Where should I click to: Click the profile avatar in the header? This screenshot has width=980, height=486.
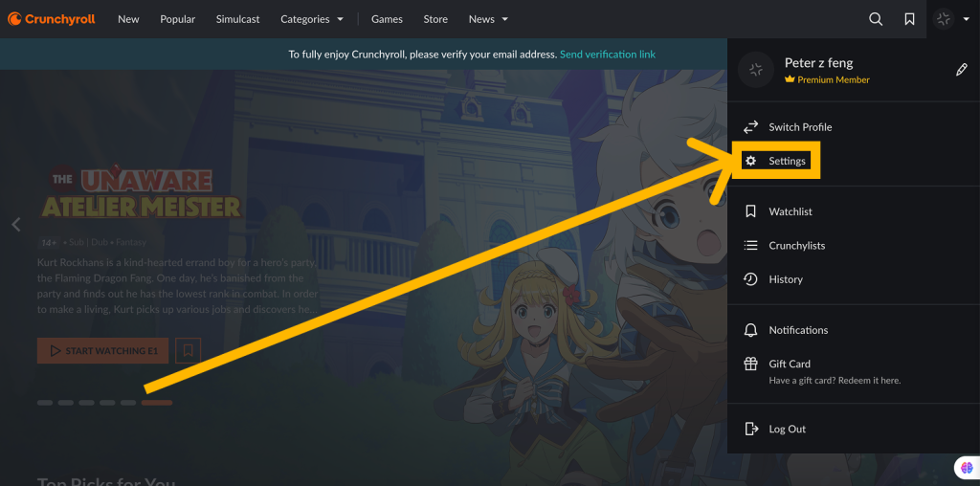(x=943, y=19)
